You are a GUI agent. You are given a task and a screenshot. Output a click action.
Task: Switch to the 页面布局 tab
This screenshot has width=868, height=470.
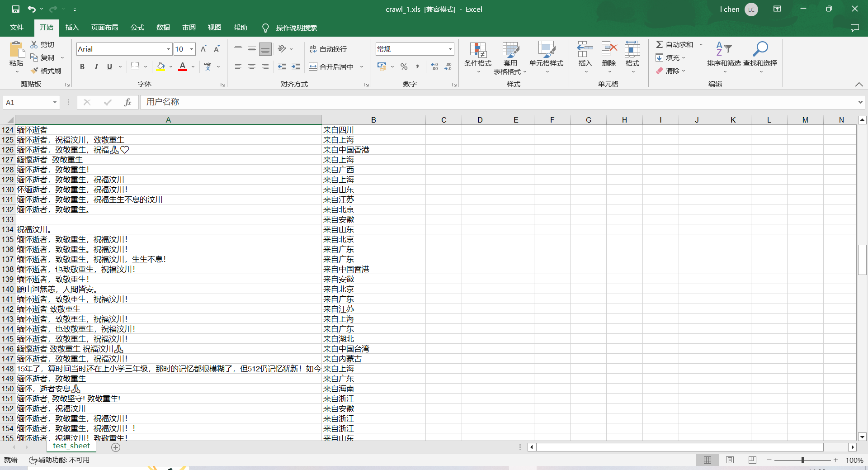[x=105, y=28]
